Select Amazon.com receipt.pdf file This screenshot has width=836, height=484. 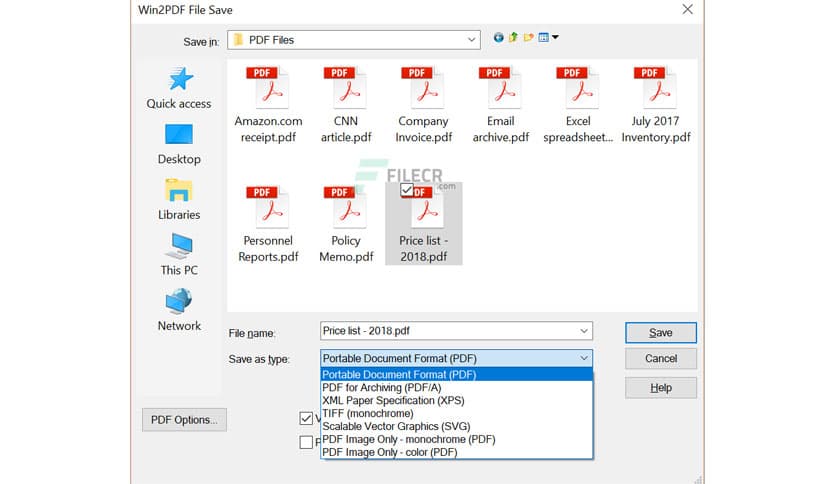coord(268,105)
